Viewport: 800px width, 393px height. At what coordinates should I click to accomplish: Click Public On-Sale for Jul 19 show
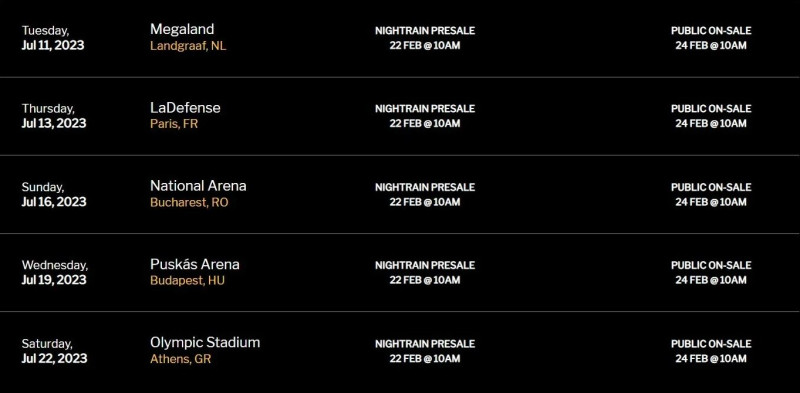click(x=711, y=273)
